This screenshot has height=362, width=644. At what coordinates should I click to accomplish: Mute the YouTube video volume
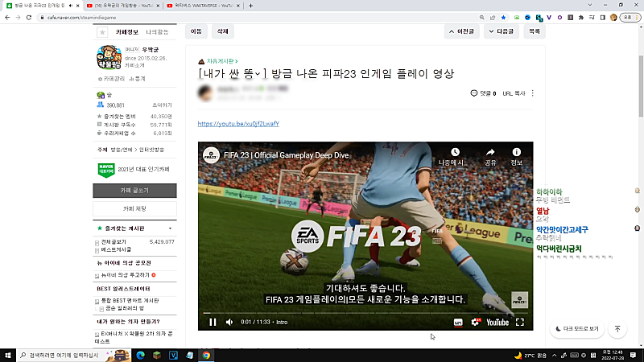point(229,323)
